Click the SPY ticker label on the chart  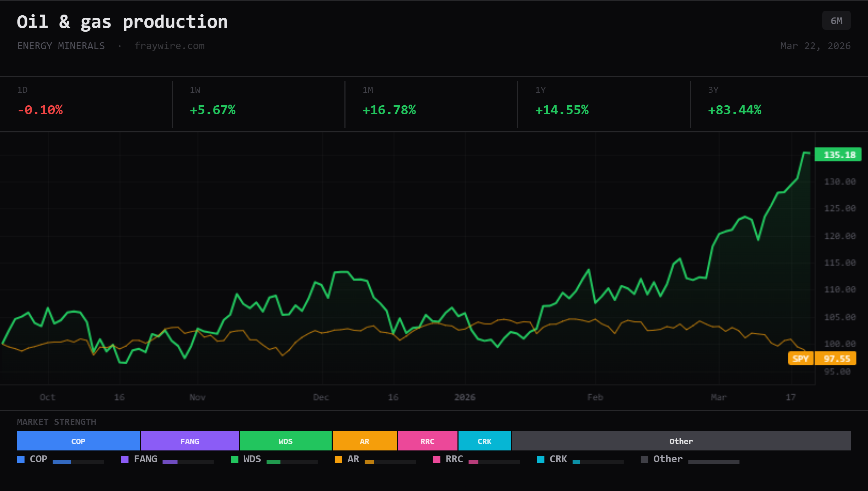click(x=801, y=358)
